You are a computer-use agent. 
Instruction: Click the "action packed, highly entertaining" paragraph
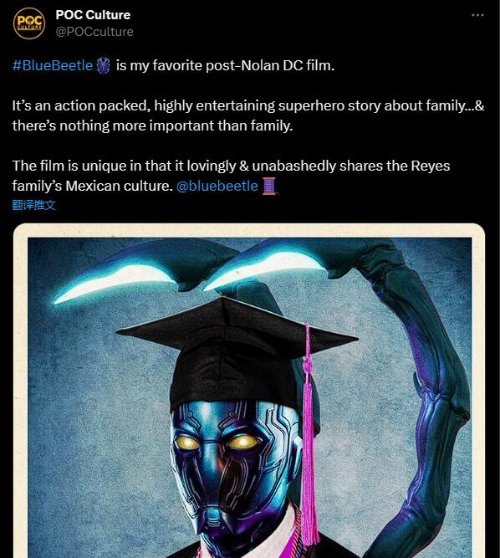(x=248, y=116)
